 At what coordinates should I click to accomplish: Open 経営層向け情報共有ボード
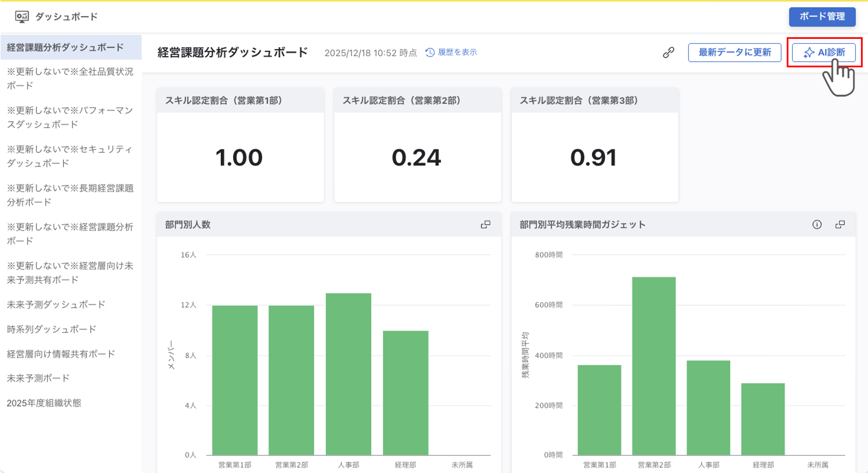[x=61, y=354]
